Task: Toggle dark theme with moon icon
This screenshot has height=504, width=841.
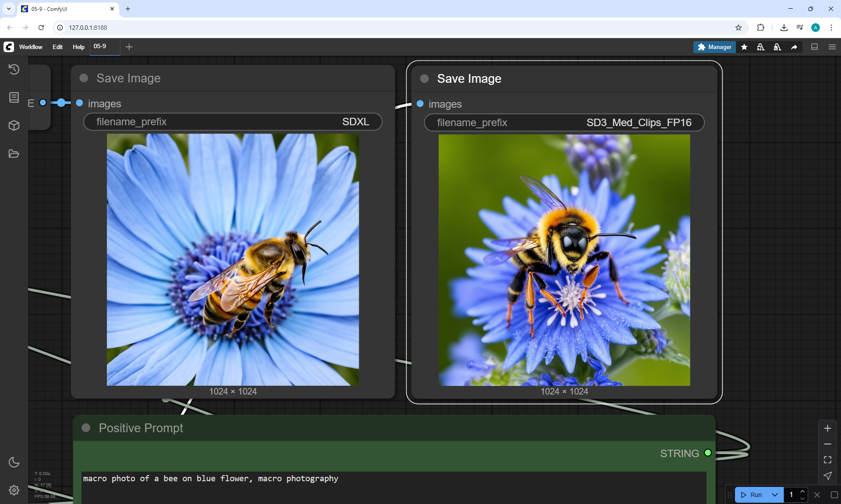Action: (14, 462)
